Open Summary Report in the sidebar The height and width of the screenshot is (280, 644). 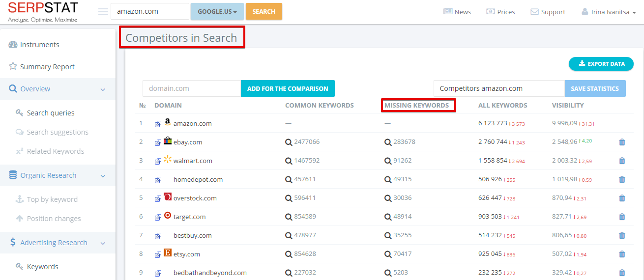[42, 67]
